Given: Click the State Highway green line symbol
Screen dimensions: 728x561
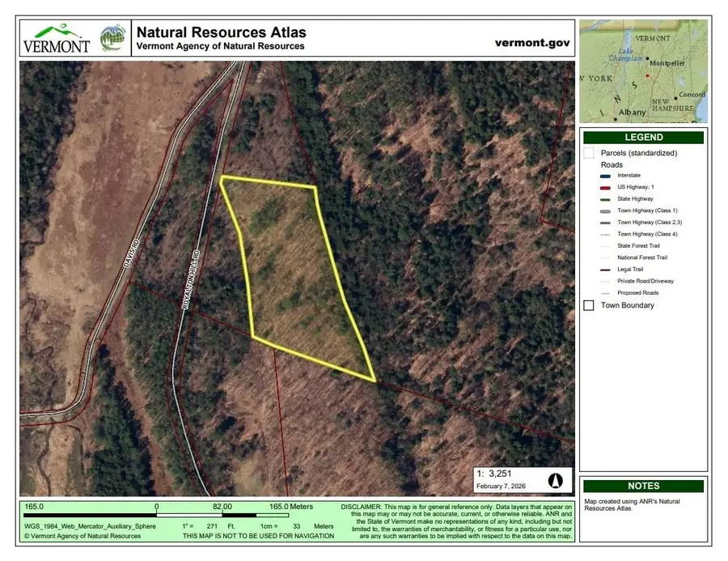Looking at the screenshot, I should 601,199.
